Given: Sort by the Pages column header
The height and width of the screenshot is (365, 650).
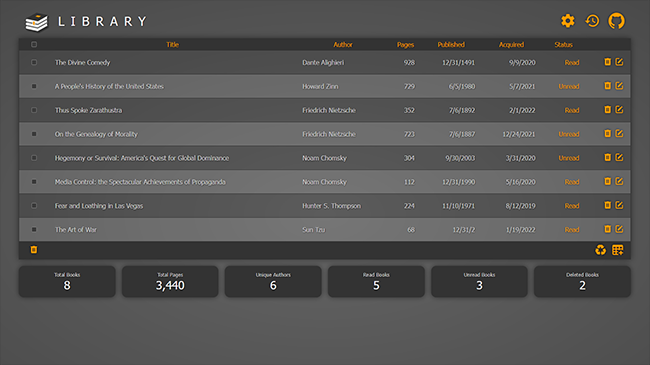Looking at the screenshot, I should [405, 44].
